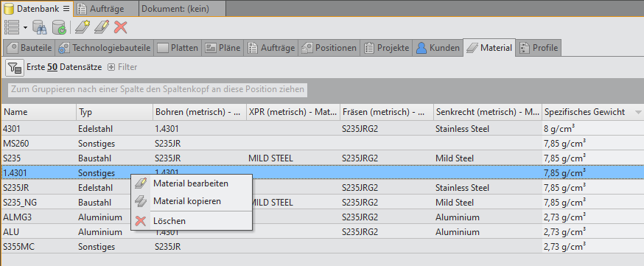This screenshot has height=266, width=644.
Task: Choose Löschen in context menu
Action: (192, 221)
